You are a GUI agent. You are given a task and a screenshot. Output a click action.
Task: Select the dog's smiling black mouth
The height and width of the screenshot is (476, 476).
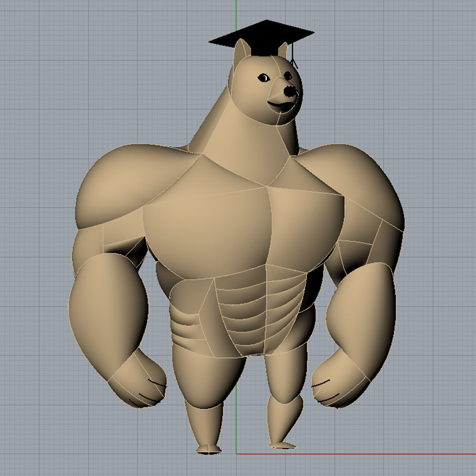tap(281, 105)
